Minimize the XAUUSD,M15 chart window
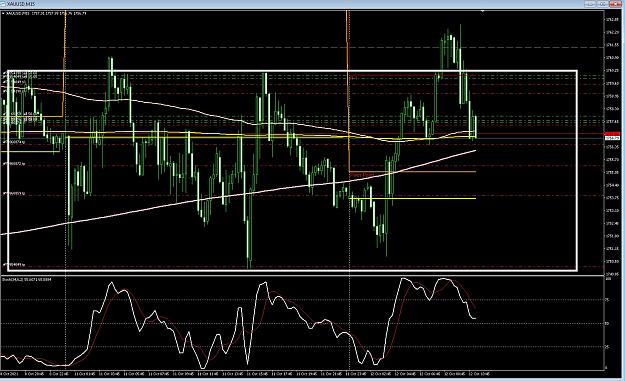 point(590,4)
